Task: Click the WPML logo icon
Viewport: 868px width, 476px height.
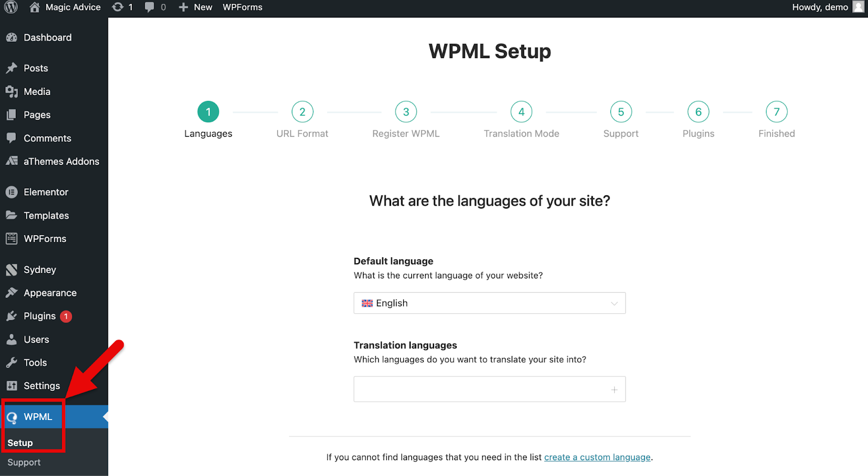Action: pyautogui.click(x=11, y=417)
